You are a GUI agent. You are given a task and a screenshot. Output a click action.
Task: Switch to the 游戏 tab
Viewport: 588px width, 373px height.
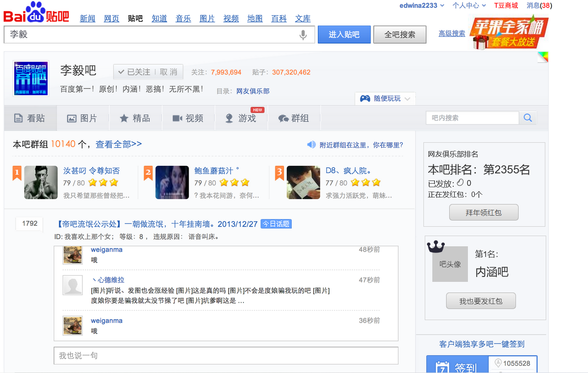click(241, 118)
